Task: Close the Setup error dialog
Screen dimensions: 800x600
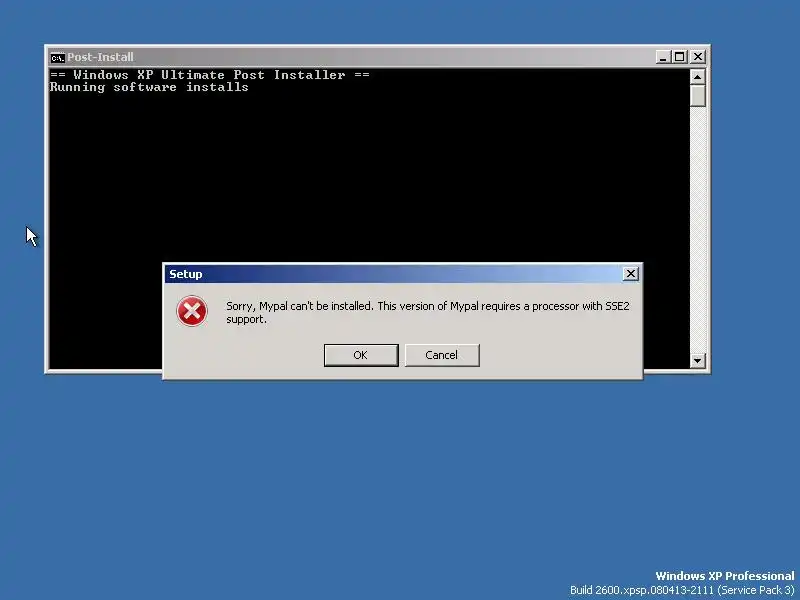Action: pyautogui.click(x=631, y=274)
